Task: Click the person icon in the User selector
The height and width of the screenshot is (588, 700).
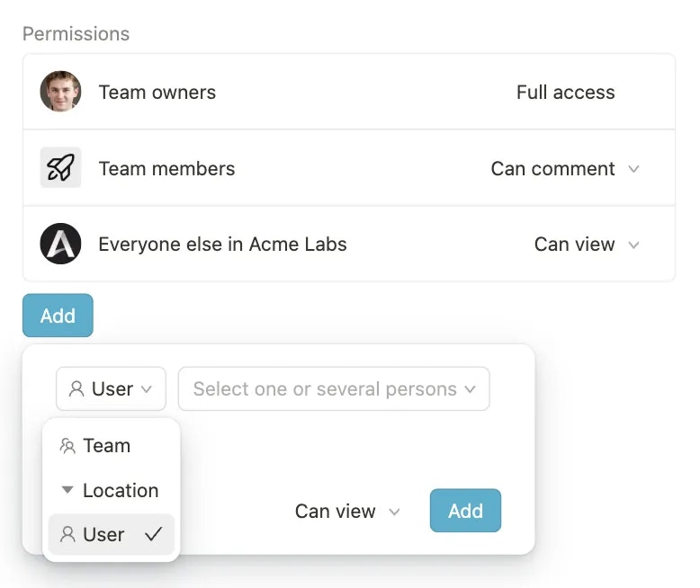Action: pos(76,389)
